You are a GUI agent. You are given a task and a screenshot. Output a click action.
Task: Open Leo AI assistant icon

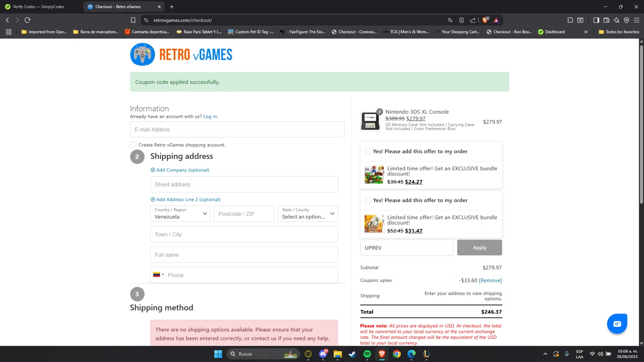tap(617, 20)
